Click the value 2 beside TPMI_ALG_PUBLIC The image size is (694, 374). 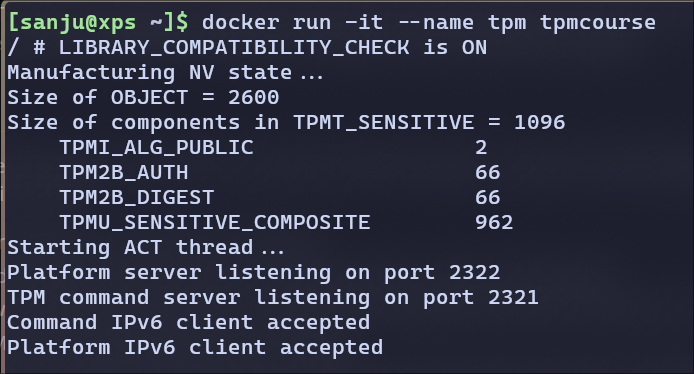[x=481, y=147]
